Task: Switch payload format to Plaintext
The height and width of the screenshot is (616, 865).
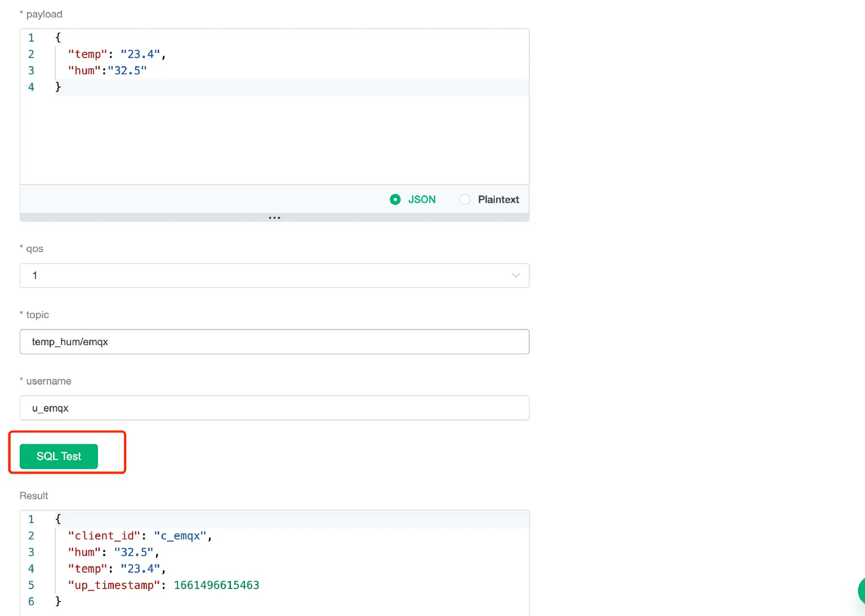Action: (465, 199)
